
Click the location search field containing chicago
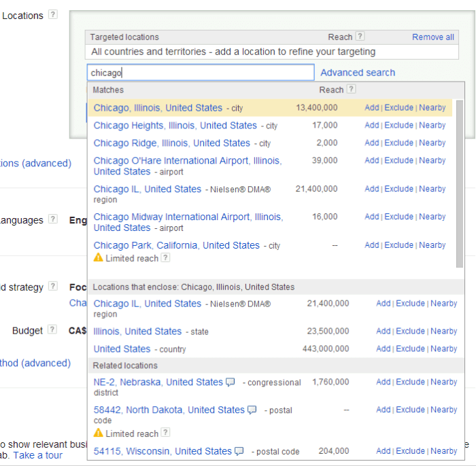[201, 73]
